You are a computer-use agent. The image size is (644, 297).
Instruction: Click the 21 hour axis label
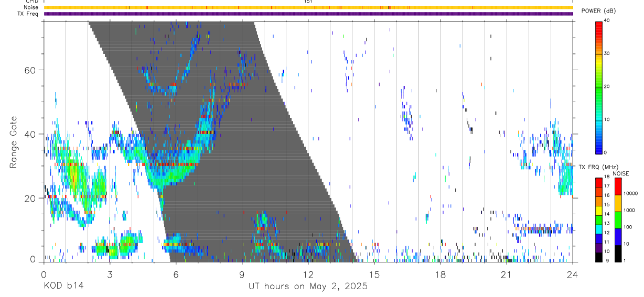[x=507, y=274]
